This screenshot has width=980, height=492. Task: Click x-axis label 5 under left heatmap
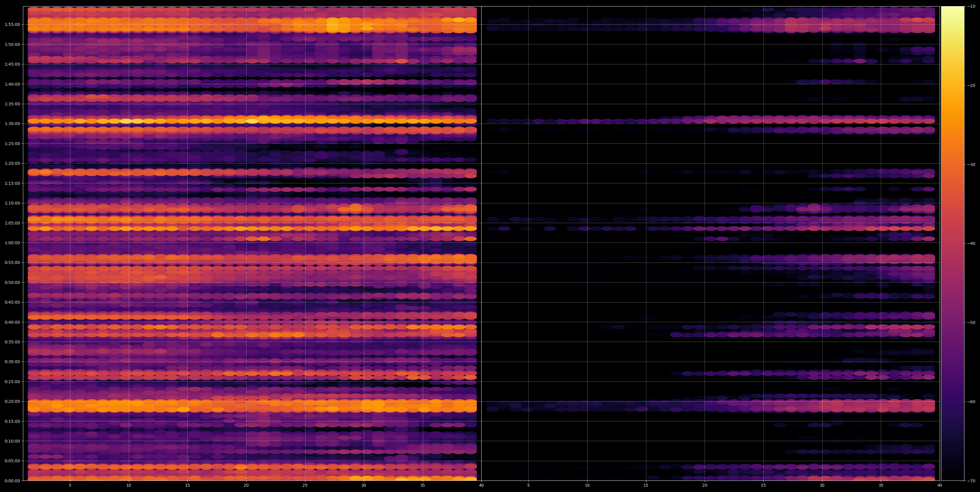tap(70, 486)
